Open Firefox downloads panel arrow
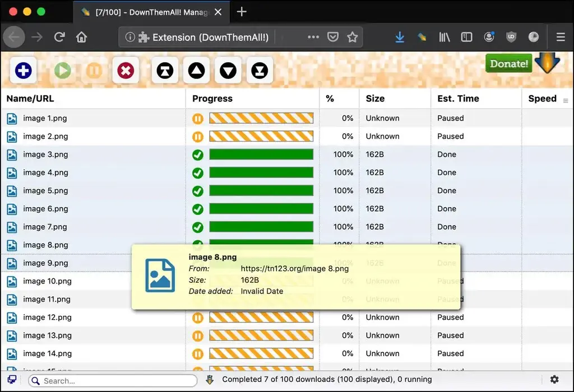Image resolution: width=574 pixels, height=392 pixels. coord(400,37)
